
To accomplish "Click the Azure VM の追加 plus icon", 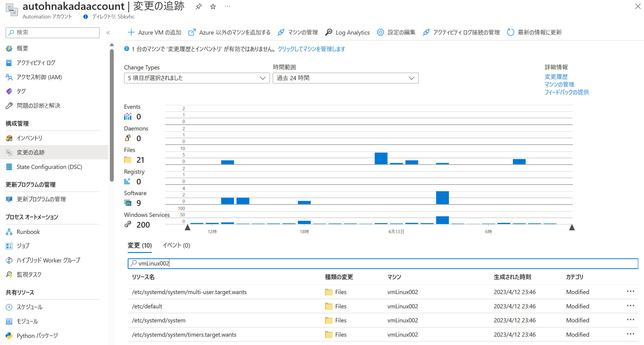I will pyautogui.click(x=131, y=32).
